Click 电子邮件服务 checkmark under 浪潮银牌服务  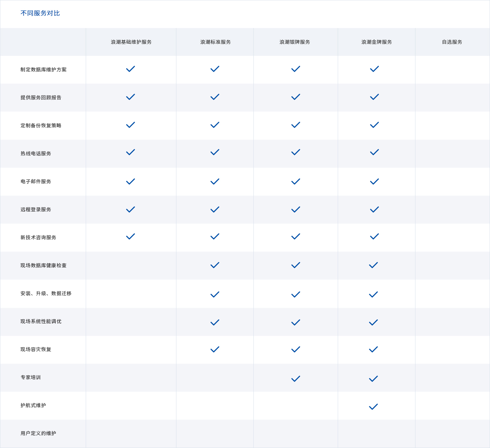pos(296,182)
